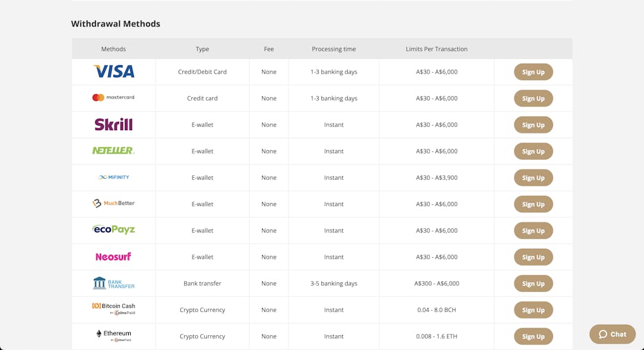644x350 pixels.
Task: Click the Withdrawal Methods heading
Action: point(115,24)
